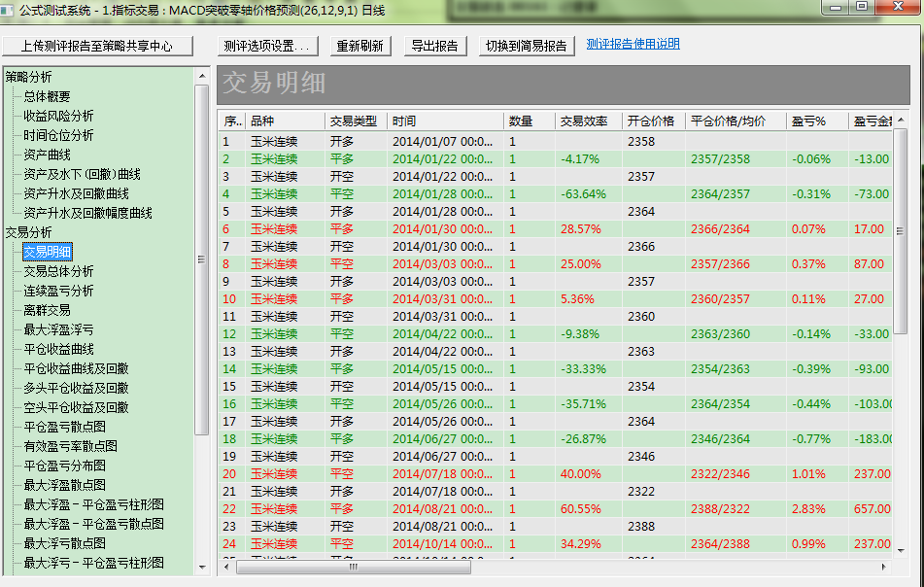
Task: Open 收益风险分析 tree item
Action: (x=58, y=116)
